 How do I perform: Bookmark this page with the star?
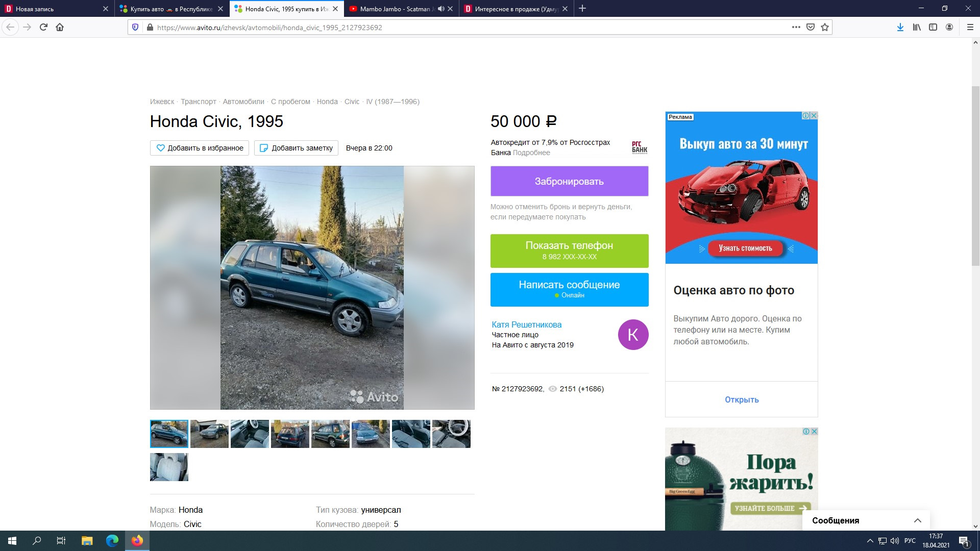click(825, 27)
